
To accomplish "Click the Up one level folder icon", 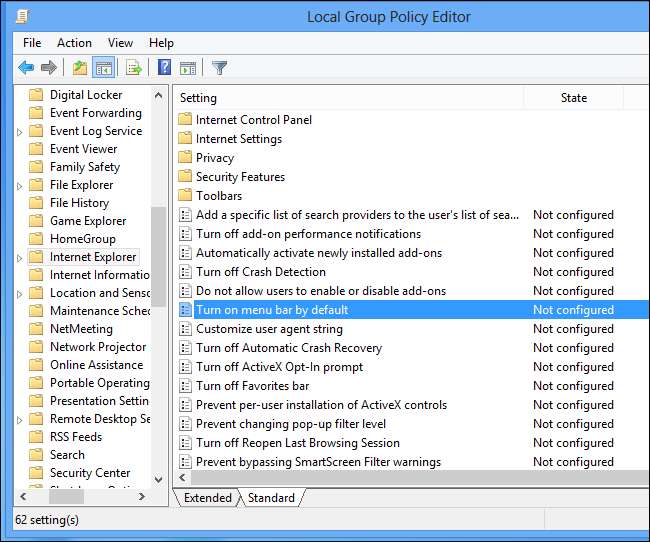I will tap(80, 68).
